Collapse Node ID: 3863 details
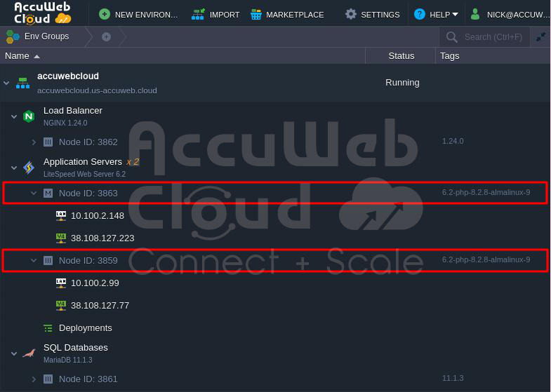Screen dimensions: 551x392 [34, 193]
